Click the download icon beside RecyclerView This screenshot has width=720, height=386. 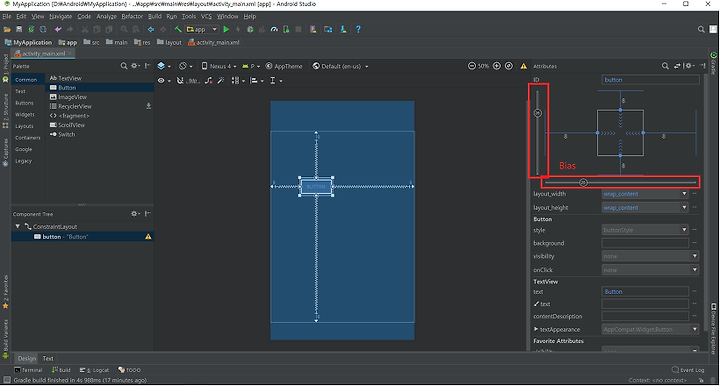click(x=148, y=106)
